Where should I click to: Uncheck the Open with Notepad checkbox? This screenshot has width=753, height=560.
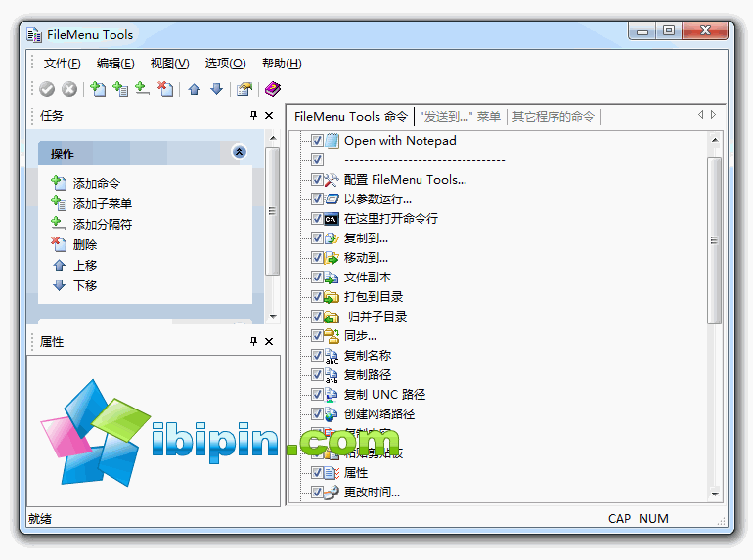[x=317, y=140]
